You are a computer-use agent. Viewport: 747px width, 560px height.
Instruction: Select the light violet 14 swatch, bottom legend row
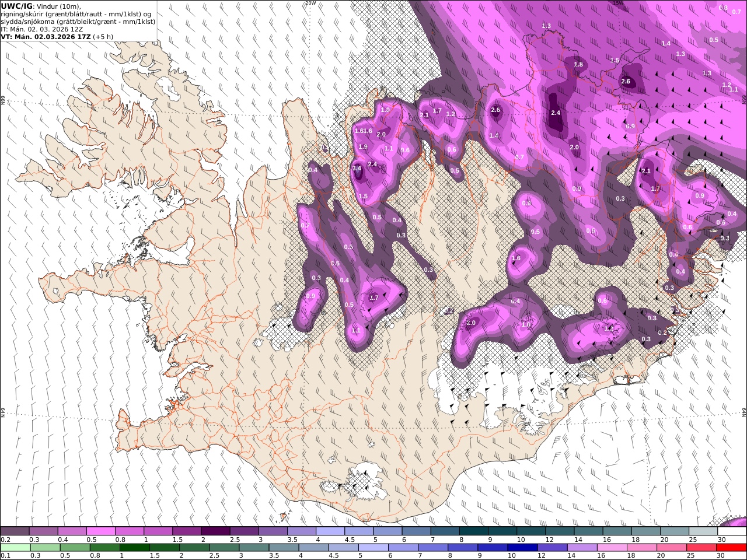(x=582, y=547)
